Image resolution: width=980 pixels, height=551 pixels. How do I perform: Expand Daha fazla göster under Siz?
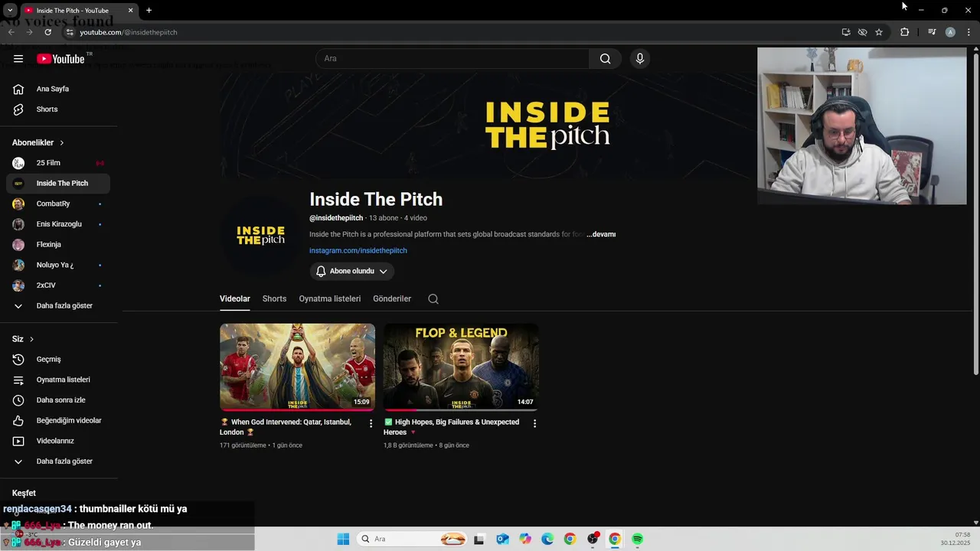58,461
